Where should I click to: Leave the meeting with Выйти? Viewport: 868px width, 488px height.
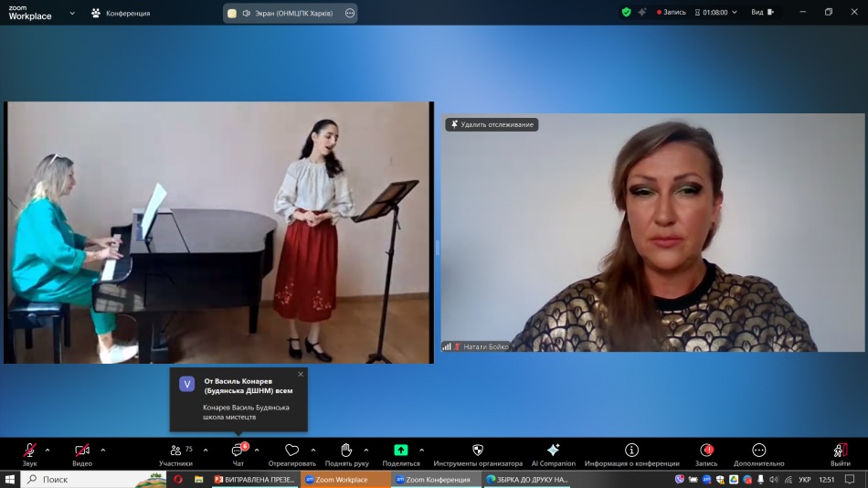(x=841, y=451)
